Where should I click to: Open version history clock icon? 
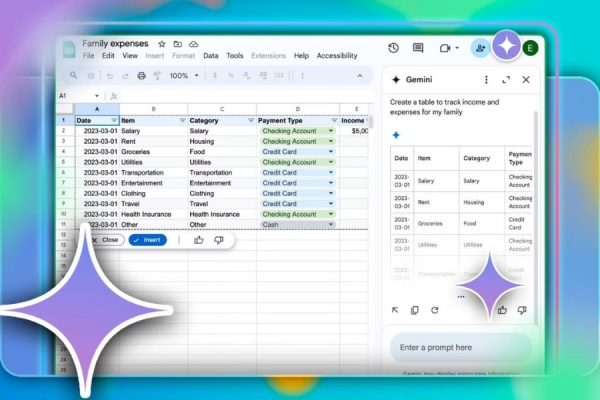393,48
